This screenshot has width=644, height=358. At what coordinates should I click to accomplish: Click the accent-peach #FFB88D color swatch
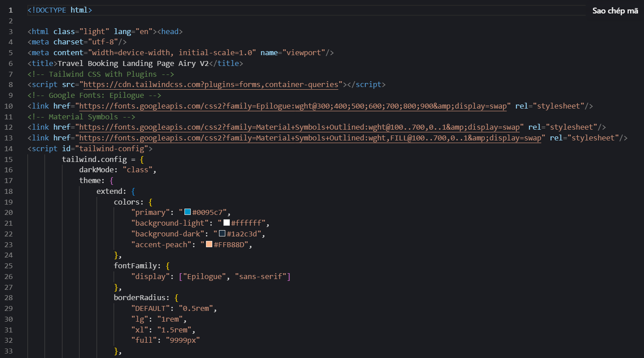(209, 244)
